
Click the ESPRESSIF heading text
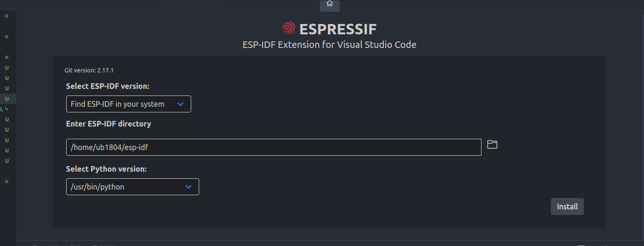338,29
